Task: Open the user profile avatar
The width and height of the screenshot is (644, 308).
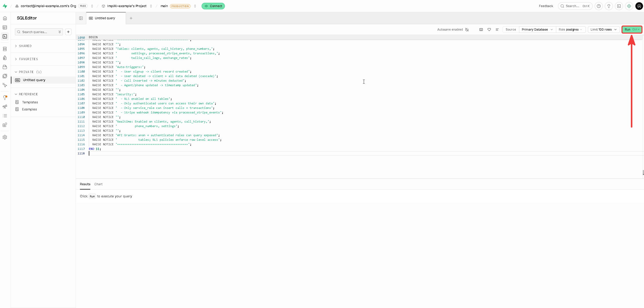Action: 639,6
